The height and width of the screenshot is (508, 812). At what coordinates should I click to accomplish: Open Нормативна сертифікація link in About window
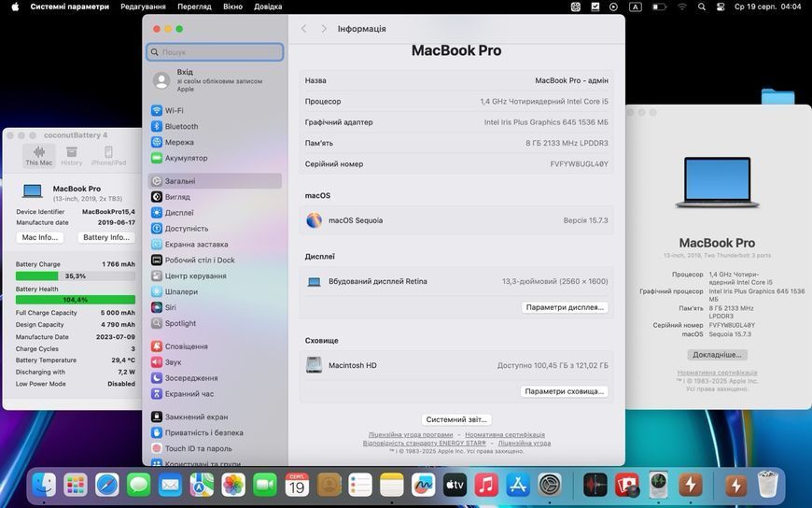tap(717, 373)
